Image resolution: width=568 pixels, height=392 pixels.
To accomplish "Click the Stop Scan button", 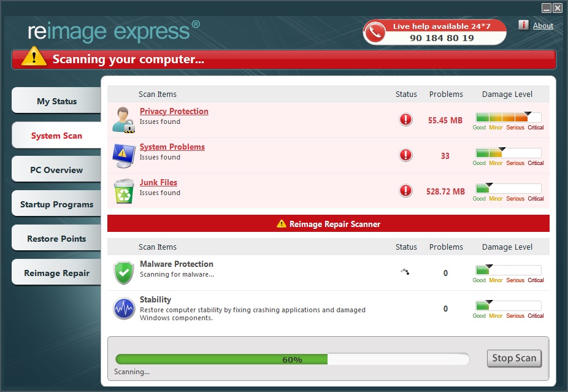I will [514, 358].
